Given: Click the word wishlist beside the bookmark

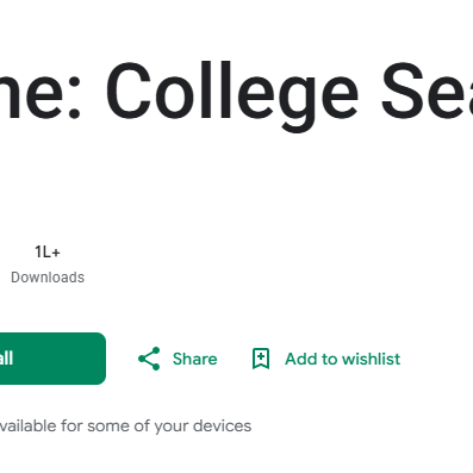Looking at the screenshot, I should click(371, 359).
